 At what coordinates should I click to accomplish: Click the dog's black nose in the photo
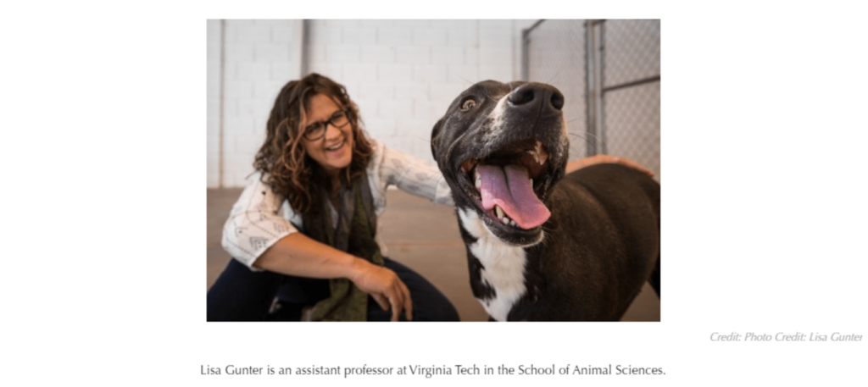[x=536, y=98]
